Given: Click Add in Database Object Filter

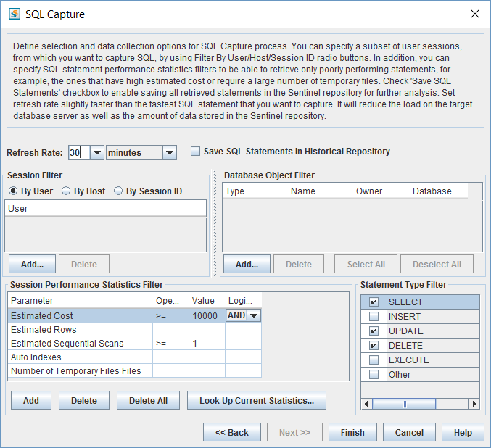Looking at the screenshot, I should (247, 265).
